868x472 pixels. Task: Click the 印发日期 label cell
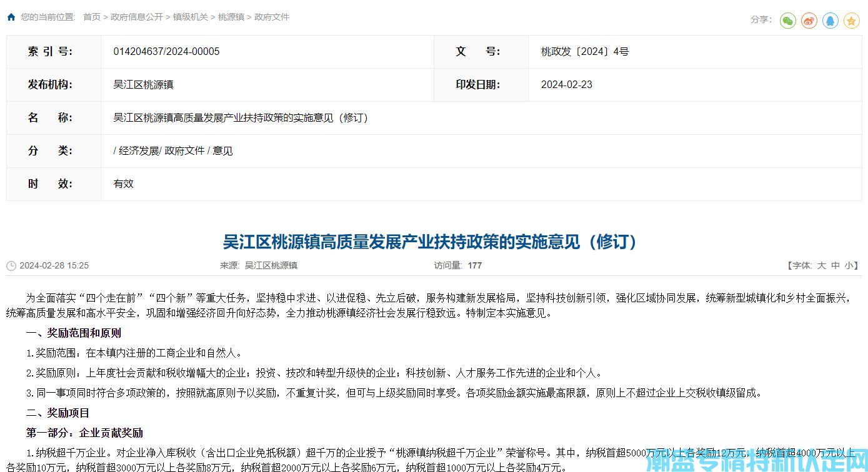coord(481,85)
